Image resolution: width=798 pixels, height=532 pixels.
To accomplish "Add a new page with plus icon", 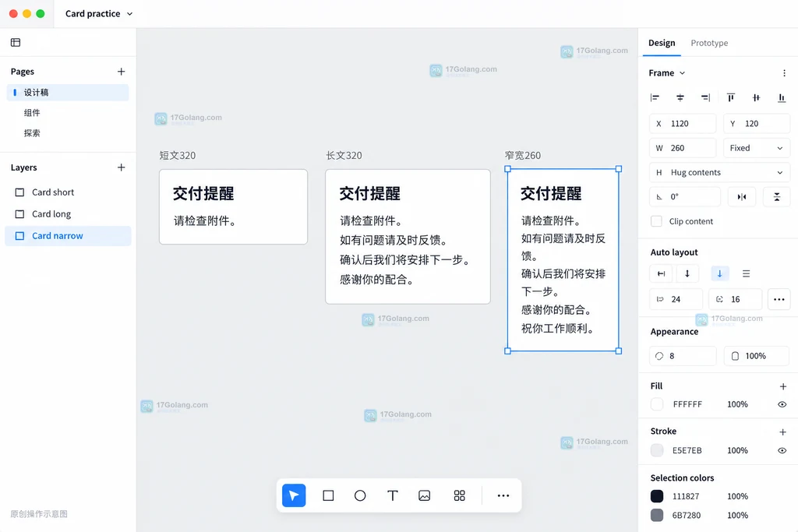I will [121, 72].
